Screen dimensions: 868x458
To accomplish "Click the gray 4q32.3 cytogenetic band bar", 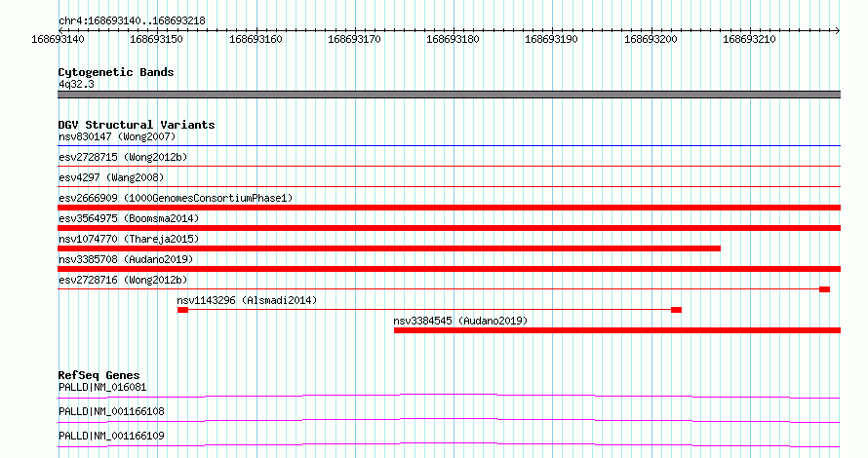I will pos(449,95).
